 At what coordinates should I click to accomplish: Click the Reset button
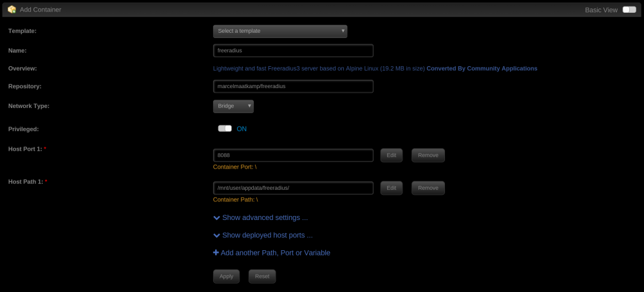pos(262,277)
